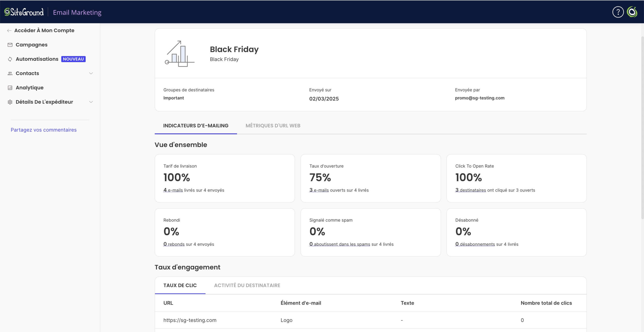This screenshot has height=332, width=644.
Task: Click the Analytique chart icon
Action: click(10, 88)
